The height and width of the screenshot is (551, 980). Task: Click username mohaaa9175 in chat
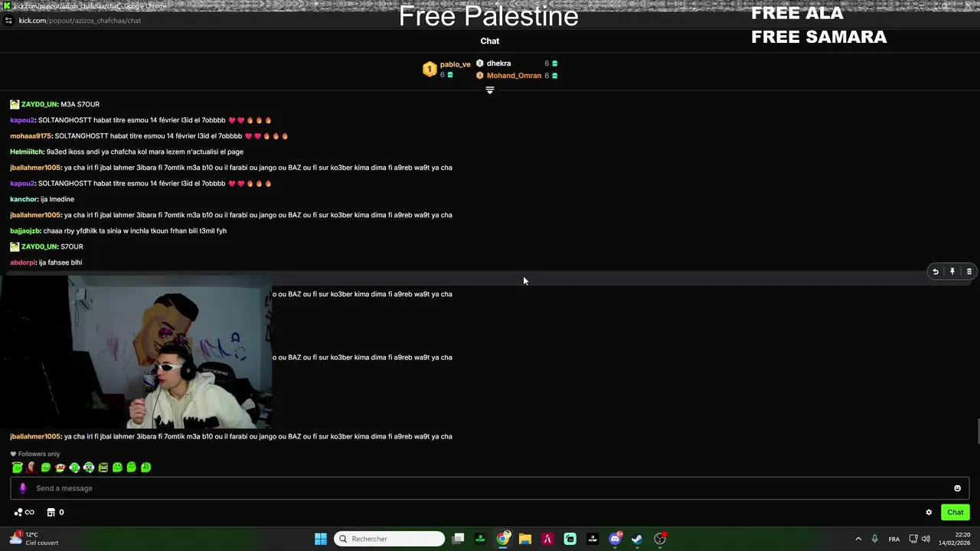31,136
